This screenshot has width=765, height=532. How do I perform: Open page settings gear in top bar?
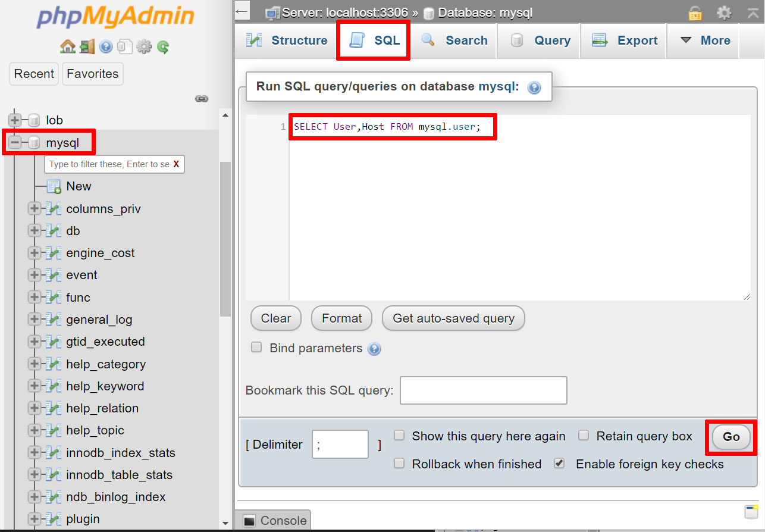(724, 12)
